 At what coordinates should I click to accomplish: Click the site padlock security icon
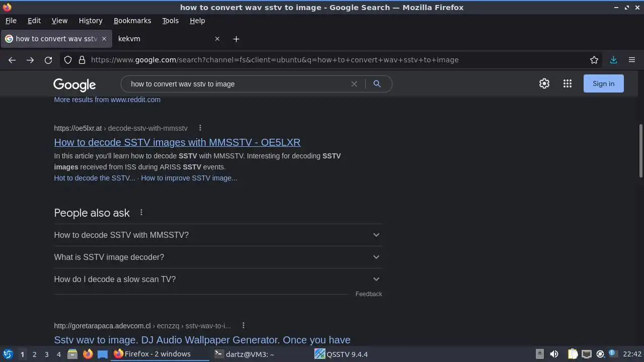[x=82, y=60]
